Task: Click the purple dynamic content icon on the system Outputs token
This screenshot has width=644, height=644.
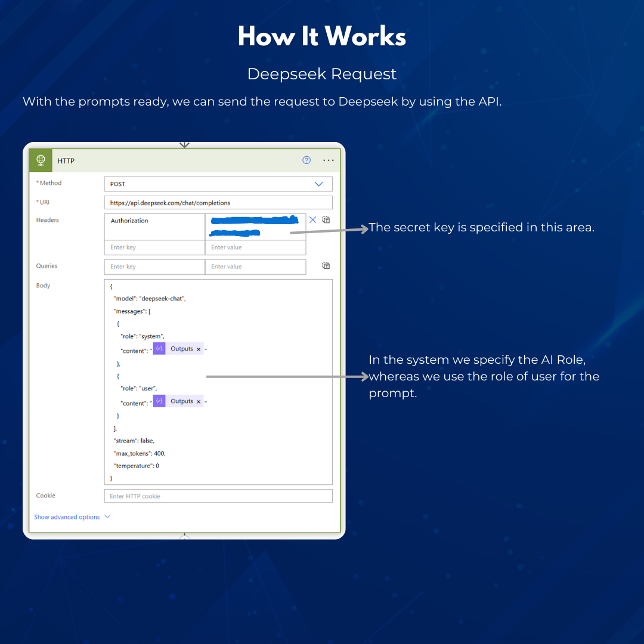Action: pos(159,348)
